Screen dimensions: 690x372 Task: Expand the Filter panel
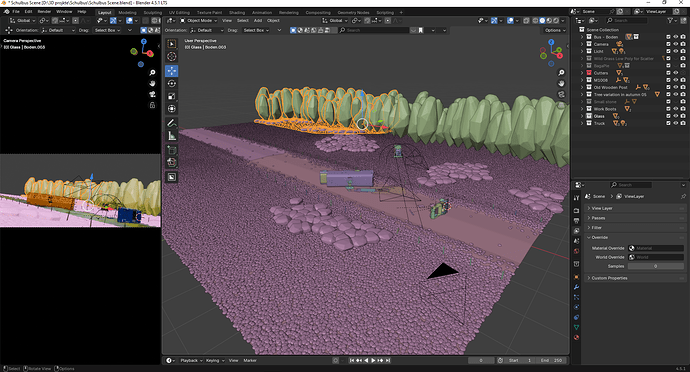[x=635, y=228]
